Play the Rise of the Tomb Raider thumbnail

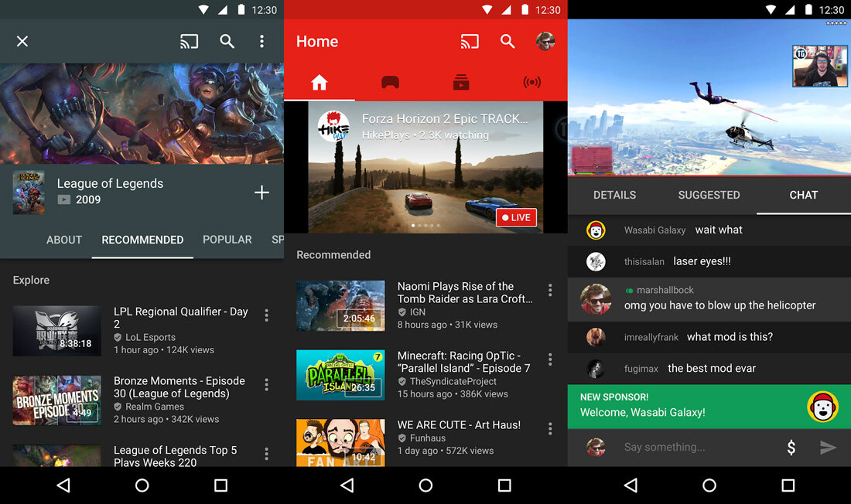(x=340, y=305)
